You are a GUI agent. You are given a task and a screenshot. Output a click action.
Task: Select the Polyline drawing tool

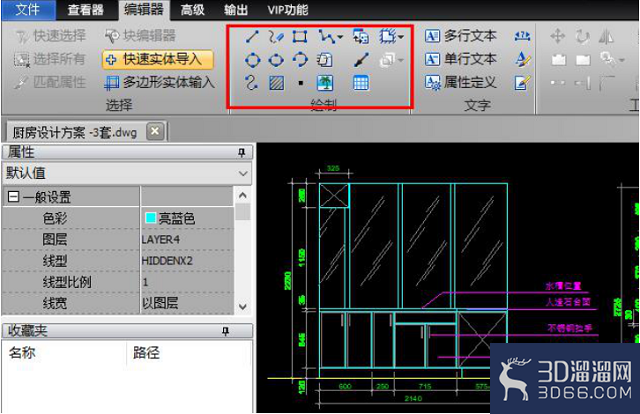point(327,37)
